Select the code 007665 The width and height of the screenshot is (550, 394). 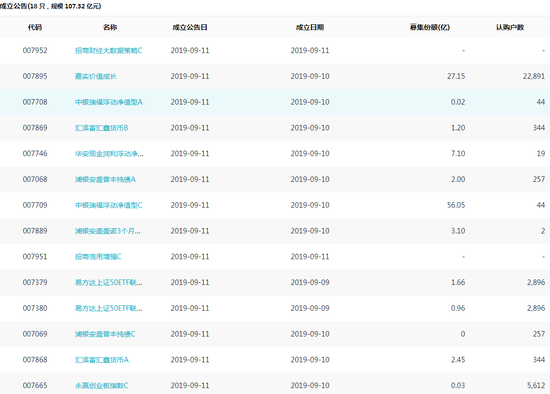click(35, 386)
